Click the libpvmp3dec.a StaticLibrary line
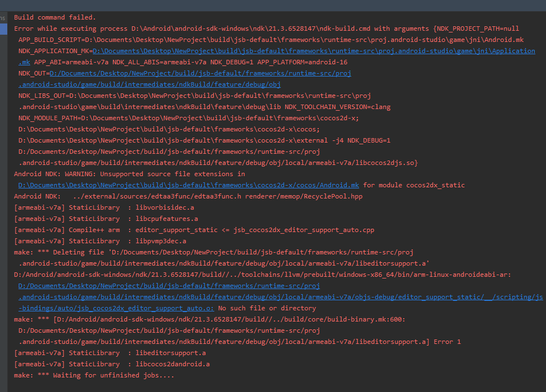Image resolution: width=546 pixels, height=392 pixels. tap(100, 241)
